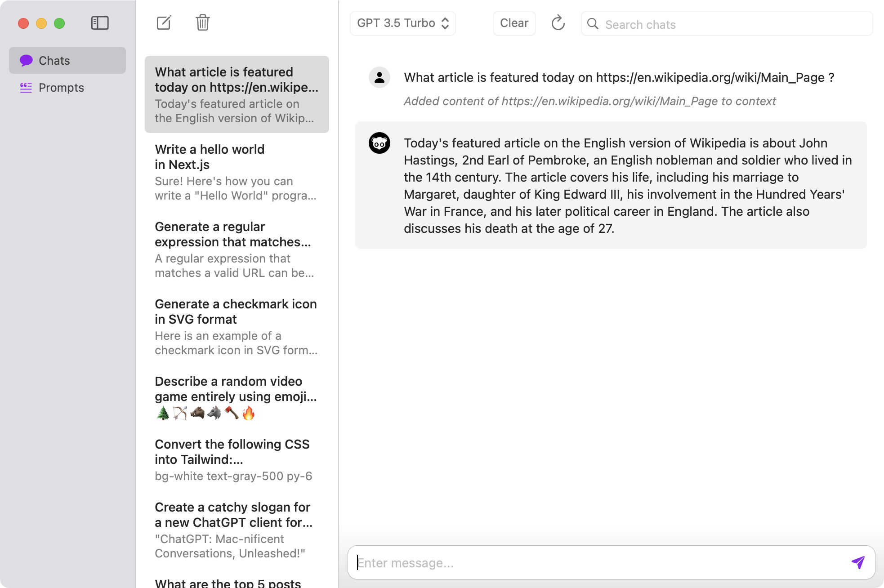Screen dimensions: 884x588
Task: Click the regenerate response refresh icon
Action: (558, 23)
